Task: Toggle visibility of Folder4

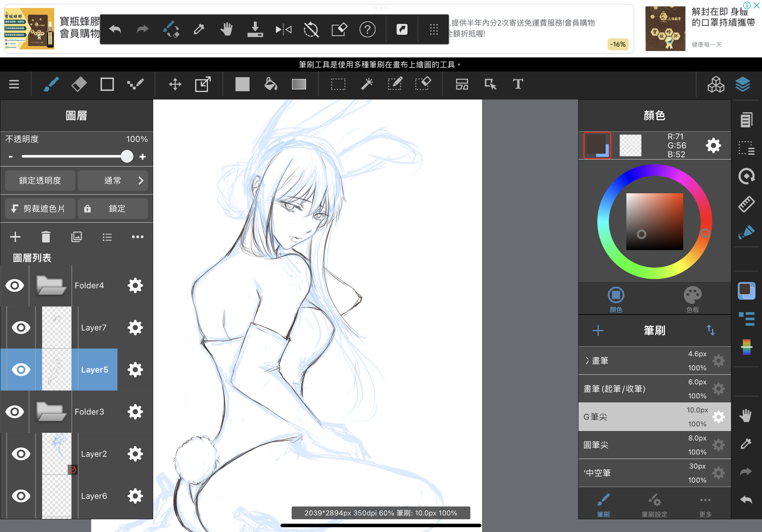Action: tap(15, 285)
